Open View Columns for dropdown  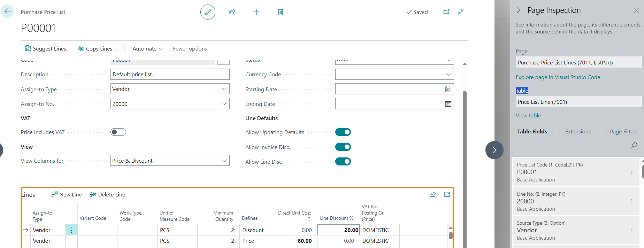pos(224,161)
